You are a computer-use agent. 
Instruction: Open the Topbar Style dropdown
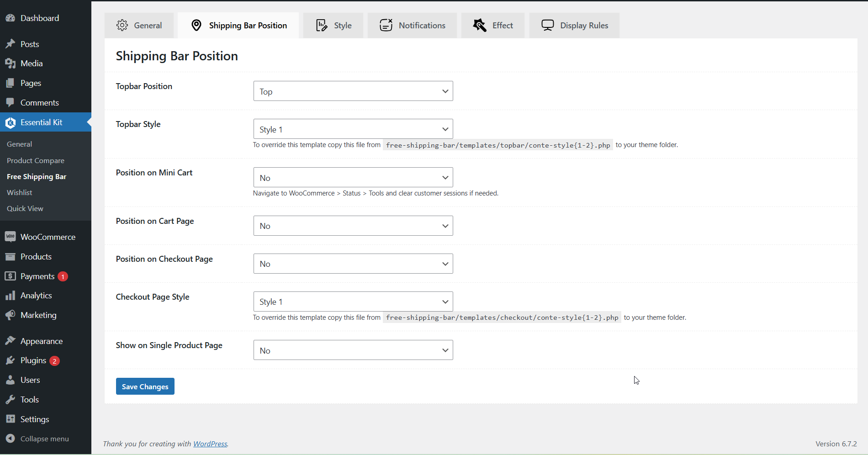tap(353, 129)
